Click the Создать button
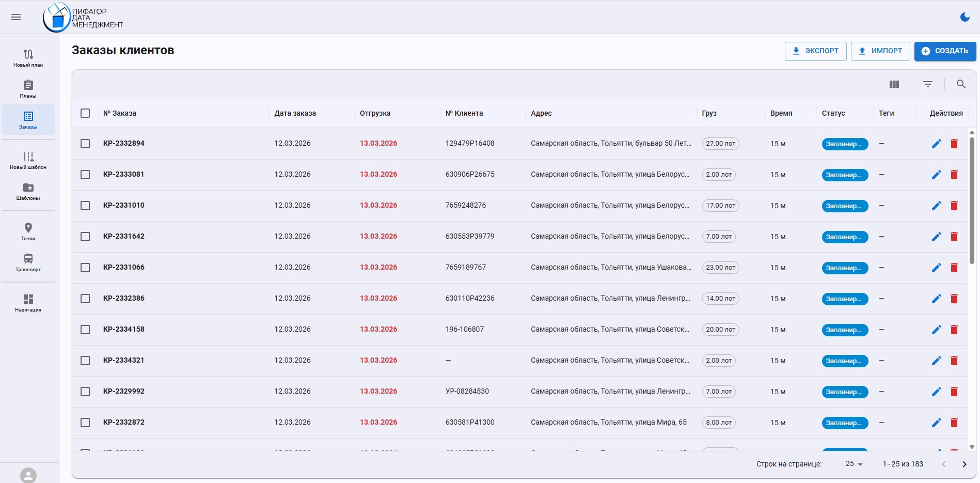Screen dimensions: 980x483 945,51
